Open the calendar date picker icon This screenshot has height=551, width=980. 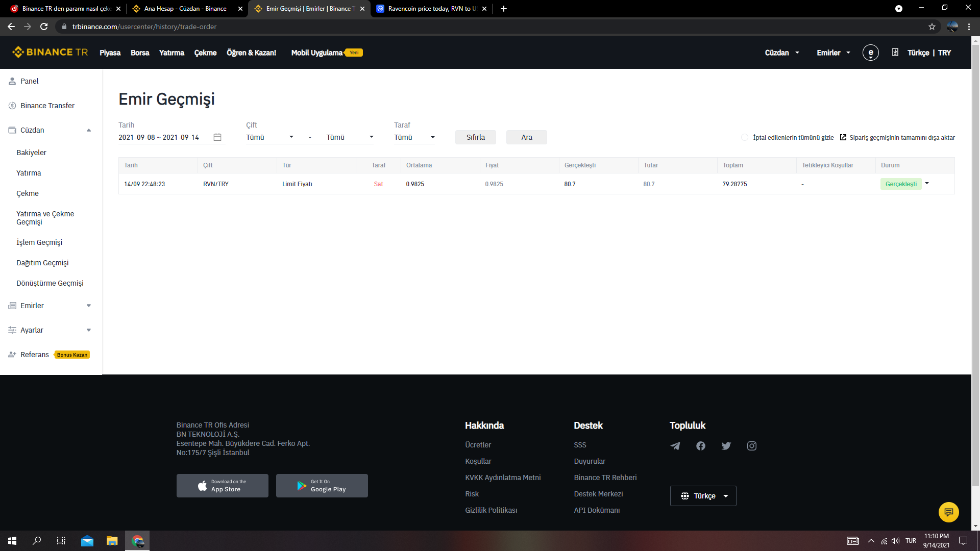pyautogui.click(x=217, y=137)
